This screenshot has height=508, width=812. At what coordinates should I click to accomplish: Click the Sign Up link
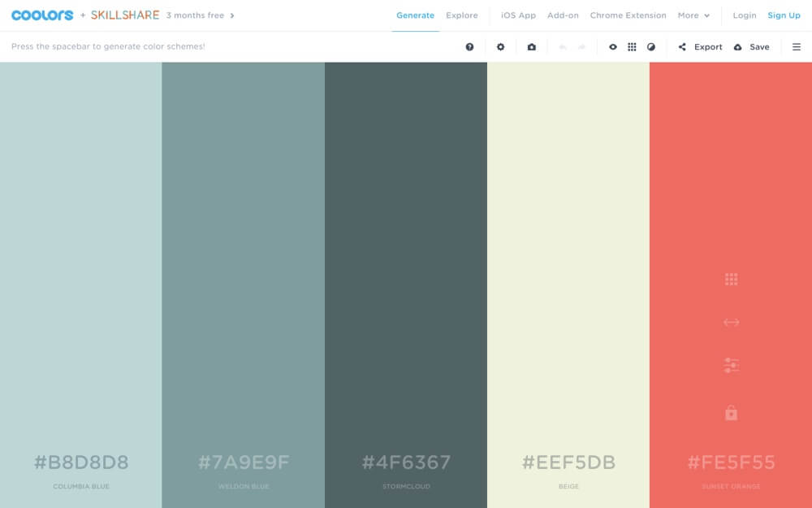[784, 15]
